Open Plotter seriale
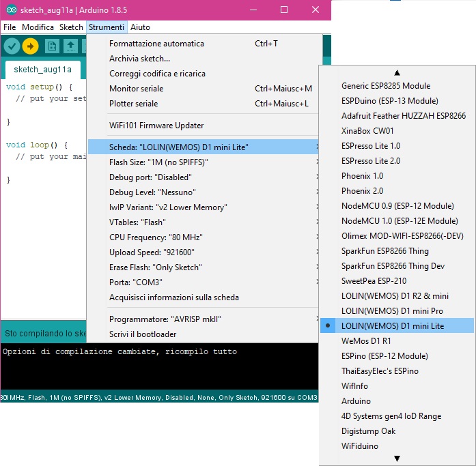The height and width of the screenshot is (466, 476). 203,104
